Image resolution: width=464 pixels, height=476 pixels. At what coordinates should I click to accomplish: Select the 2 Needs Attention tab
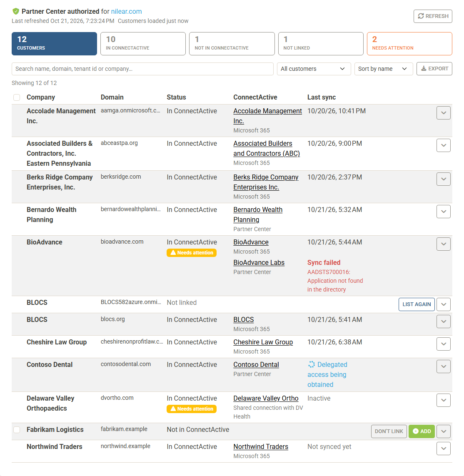click(409, 44)
